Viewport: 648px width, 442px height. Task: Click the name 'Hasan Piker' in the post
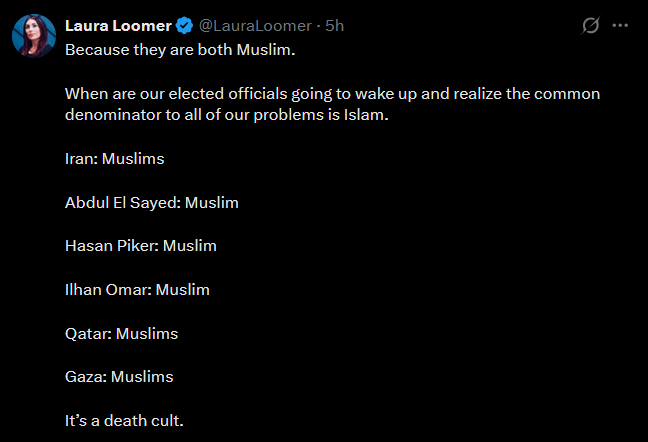[x=110, y=246]
